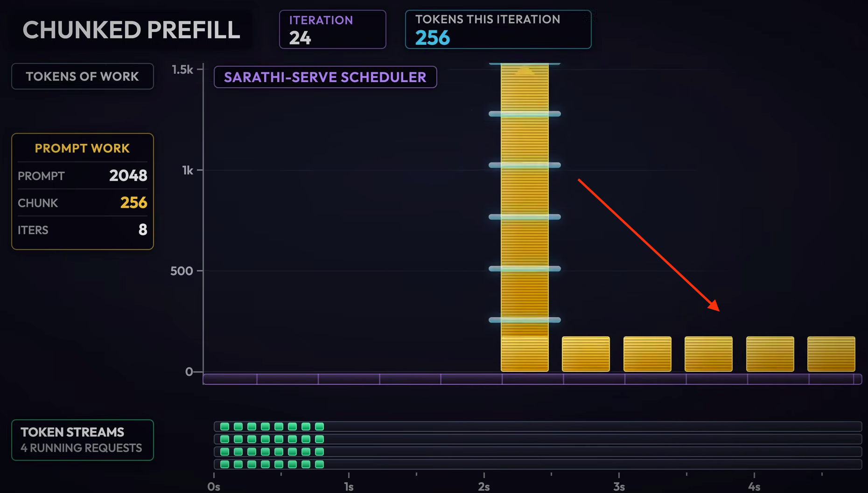
Task: Click the 3s time axis label
Action: coord(619,486)
